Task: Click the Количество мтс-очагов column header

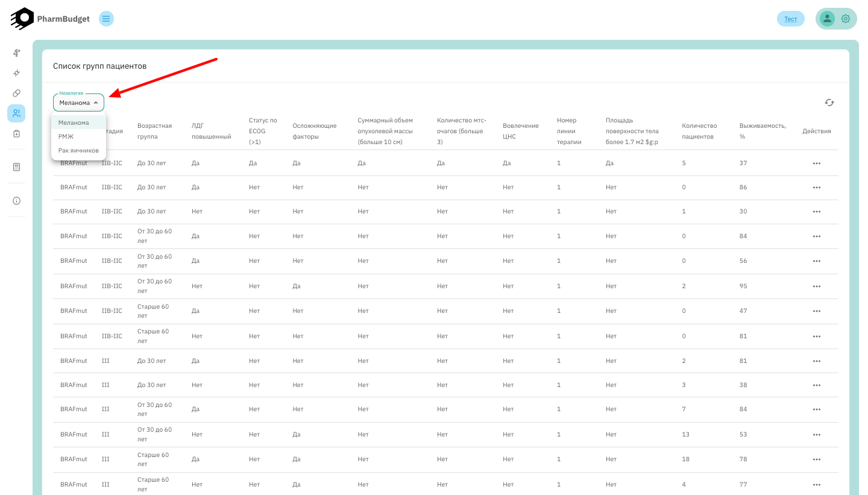Action: (x=461, y=131)
